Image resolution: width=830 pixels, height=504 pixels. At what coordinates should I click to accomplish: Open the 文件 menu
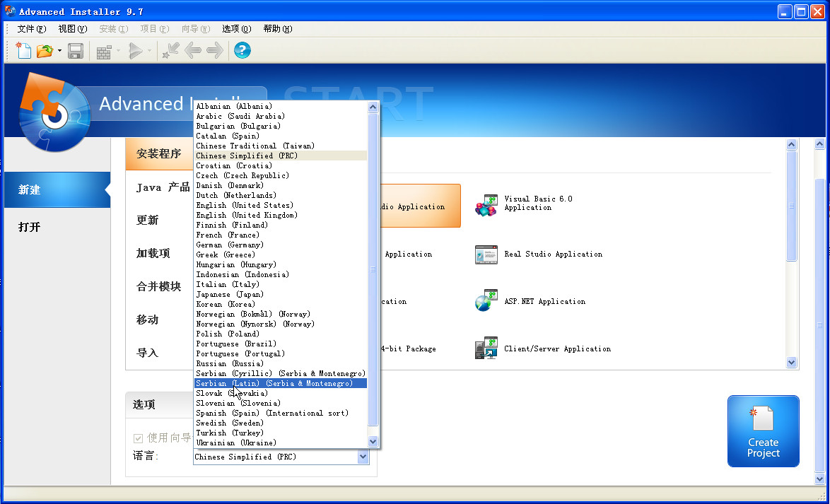point(31,29)
